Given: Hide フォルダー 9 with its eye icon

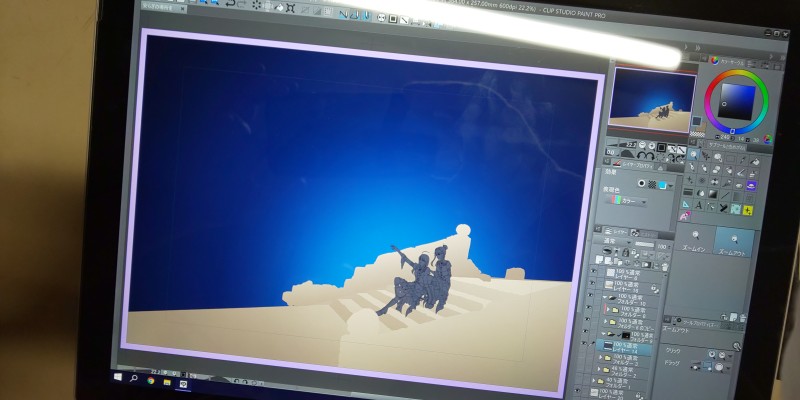Looking at the screenshot, I should tap(585, 331).
